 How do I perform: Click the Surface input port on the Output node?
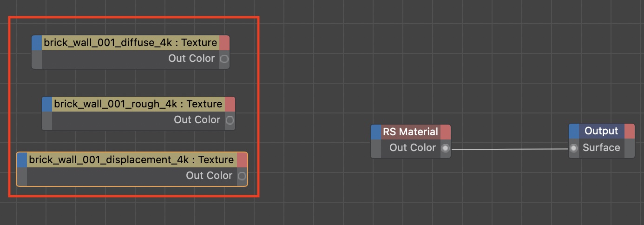pos(574,148)
